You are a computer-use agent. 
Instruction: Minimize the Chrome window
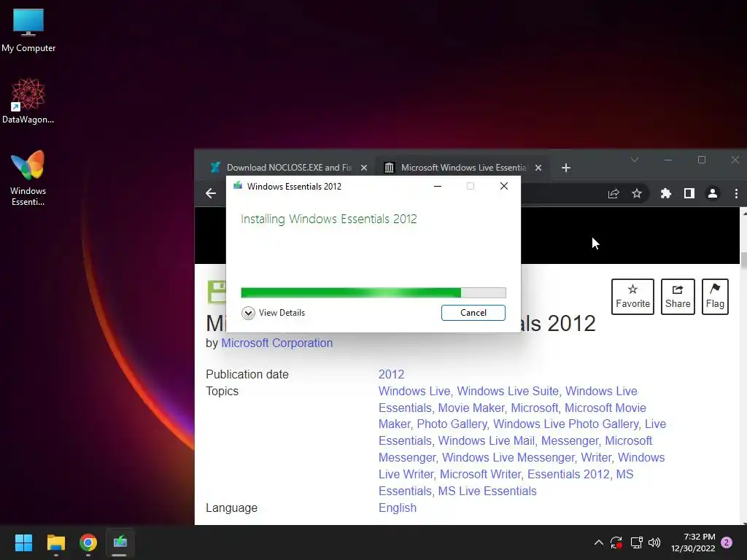click(668, 160)
